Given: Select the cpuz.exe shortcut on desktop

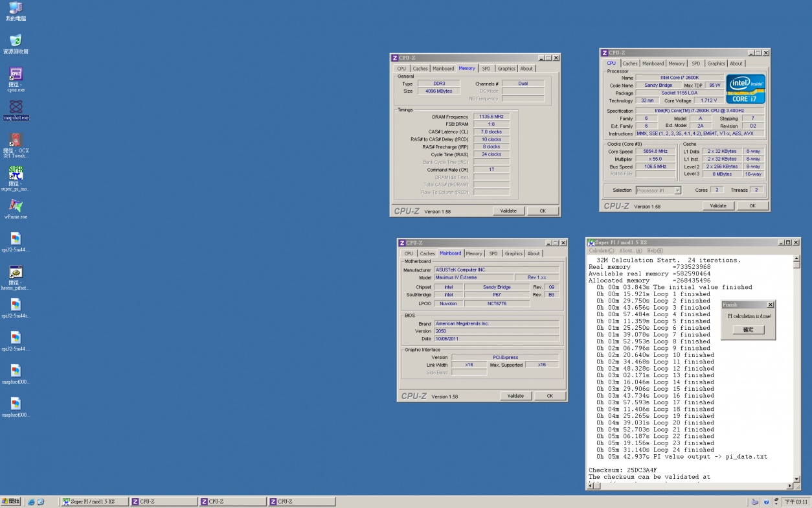Looking at the screenshot, I should click(16, 74).
